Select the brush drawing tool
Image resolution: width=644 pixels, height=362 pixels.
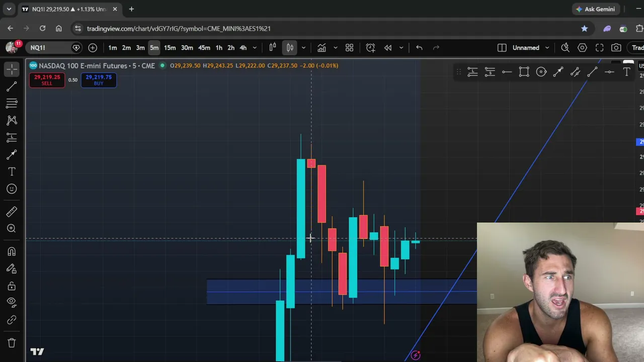(12, 154)
